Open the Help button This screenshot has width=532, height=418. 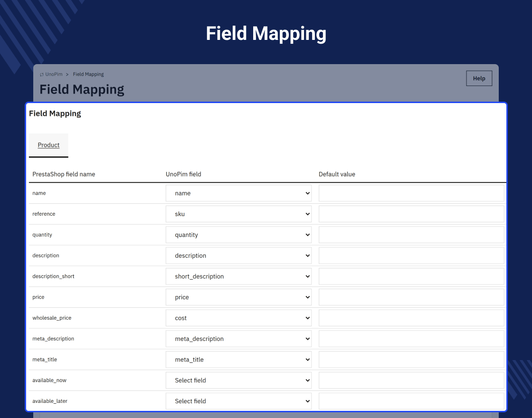coord(479,78)
